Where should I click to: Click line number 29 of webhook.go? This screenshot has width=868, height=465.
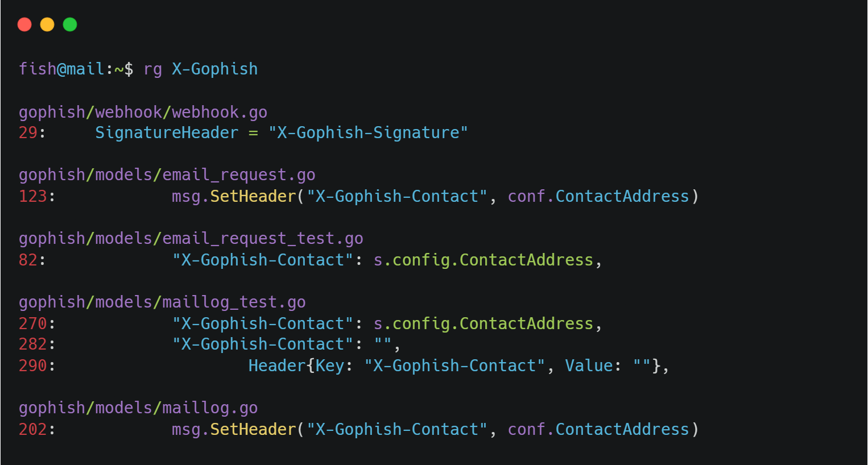click(28, 132)
